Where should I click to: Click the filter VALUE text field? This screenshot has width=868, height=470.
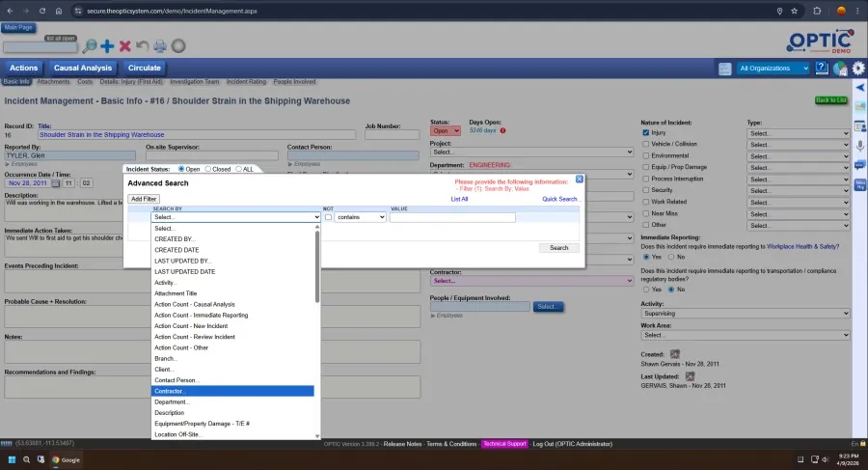[451, 218]
